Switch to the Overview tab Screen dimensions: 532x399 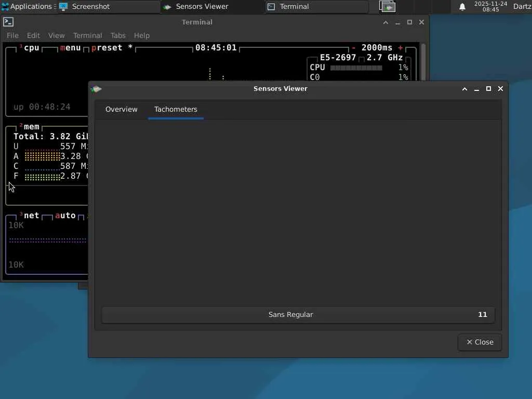[122, 109]
